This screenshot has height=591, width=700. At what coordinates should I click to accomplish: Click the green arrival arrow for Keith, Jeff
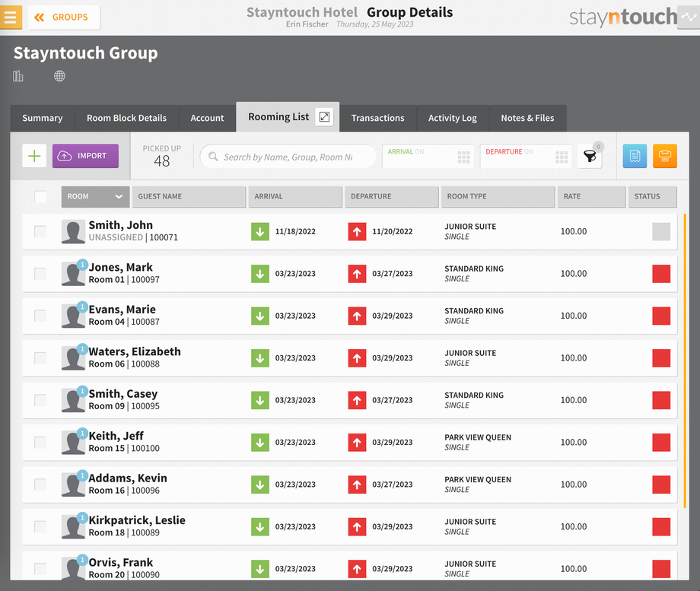[x=259, y=443]
